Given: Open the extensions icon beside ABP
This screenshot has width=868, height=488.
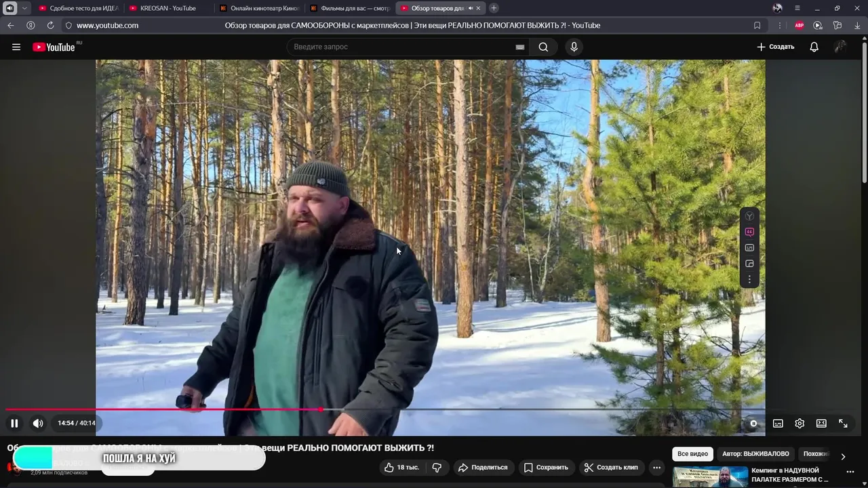Looking at the screenshot, I should 818,25.
